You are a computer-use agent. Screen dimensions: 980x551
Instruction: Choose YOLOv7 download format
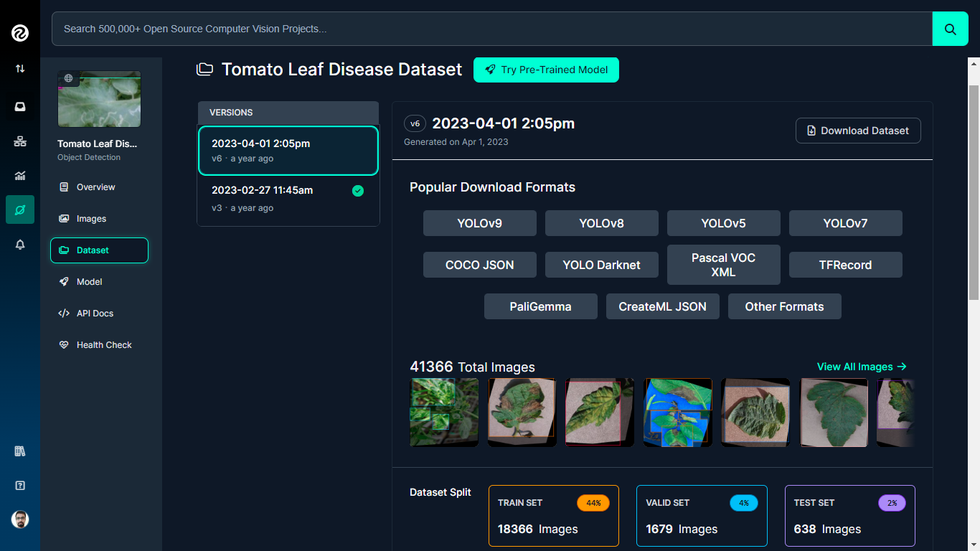tap(846, 223)
